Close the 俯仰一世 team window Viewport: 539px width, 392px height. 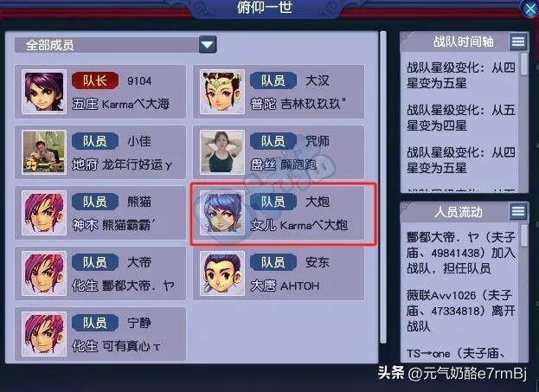[x=529, y=9]
